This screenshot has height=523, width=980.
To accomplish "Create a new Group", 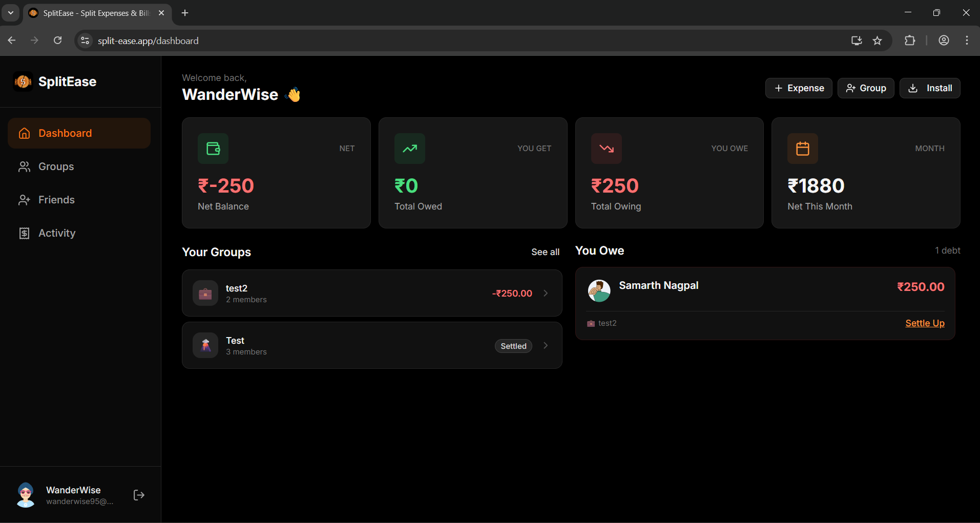I will coord(866,88).
